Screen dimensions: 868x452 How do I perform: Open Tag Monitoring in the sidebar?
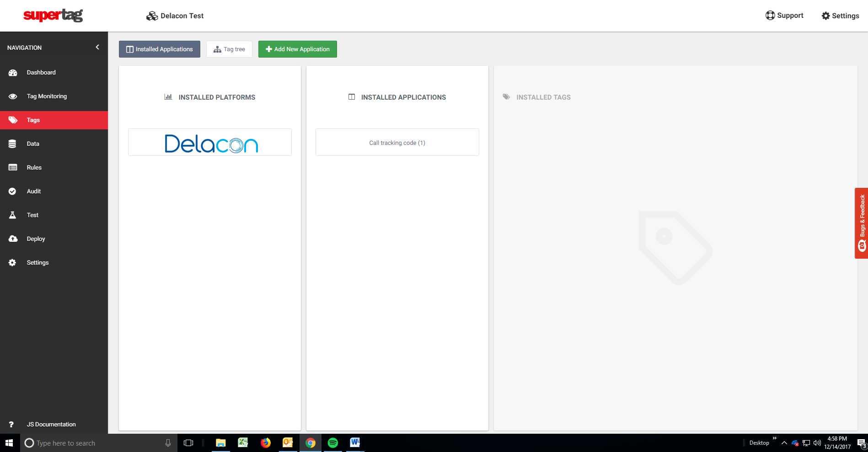point(54,96)
